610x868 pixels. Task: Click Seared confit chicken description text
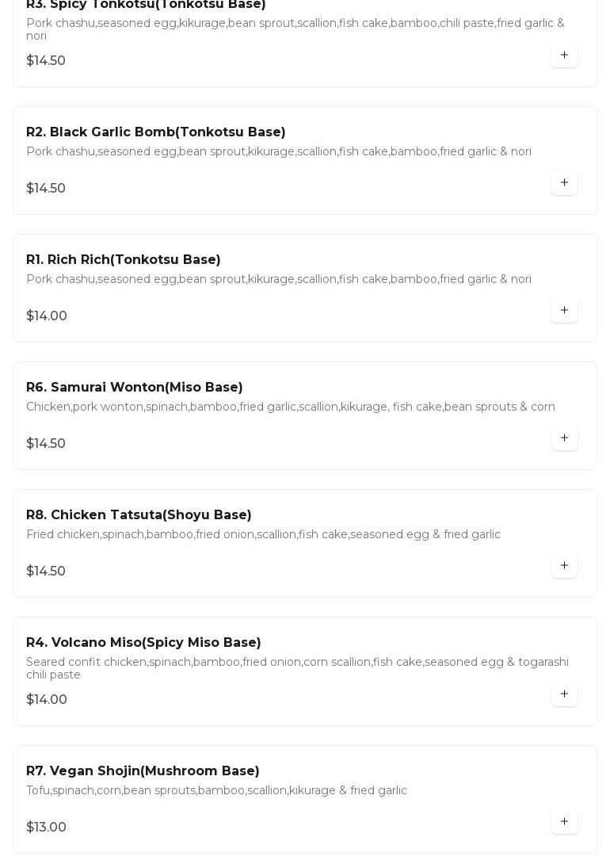pos(297,668)
